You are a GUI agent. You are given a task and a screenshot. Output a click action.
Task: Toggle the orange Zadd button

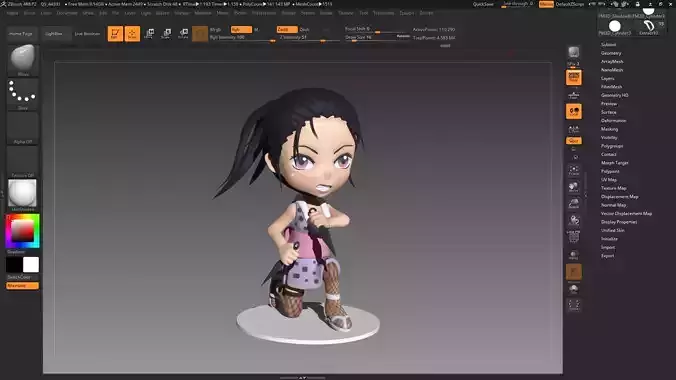point(287,29)
